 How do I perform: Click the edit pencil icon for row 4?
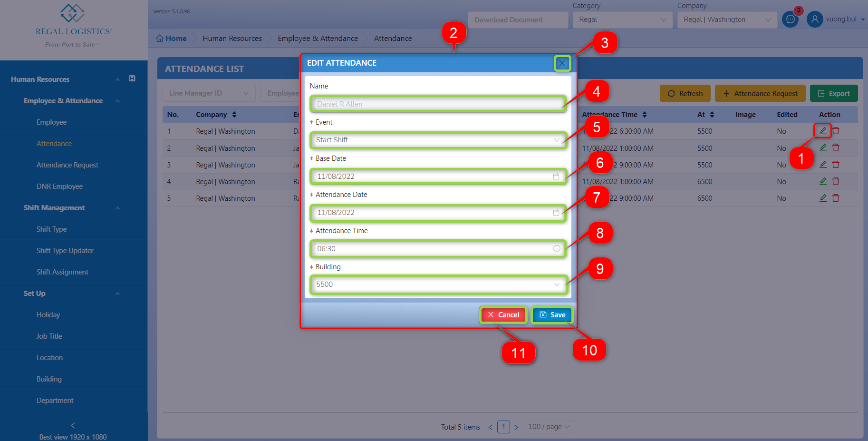(823, 181)
